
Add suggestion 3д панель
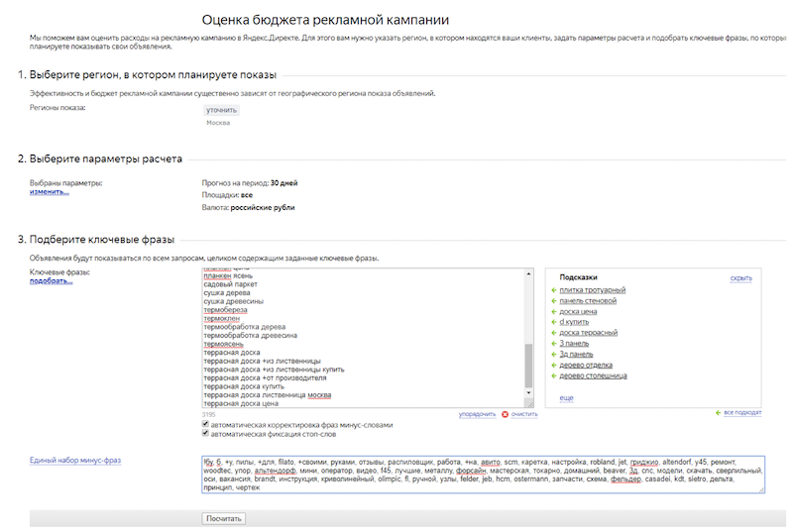coord(576,354)
